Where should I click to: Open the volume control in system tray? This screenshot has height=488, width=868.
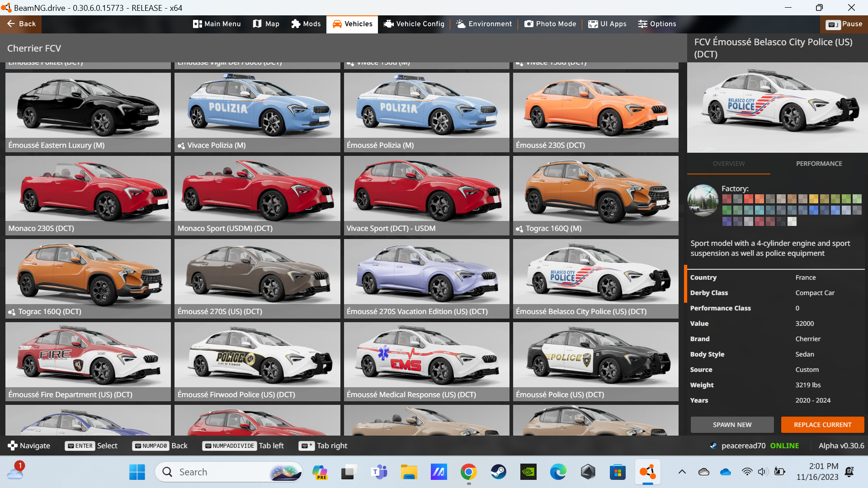tap(763, 472)
